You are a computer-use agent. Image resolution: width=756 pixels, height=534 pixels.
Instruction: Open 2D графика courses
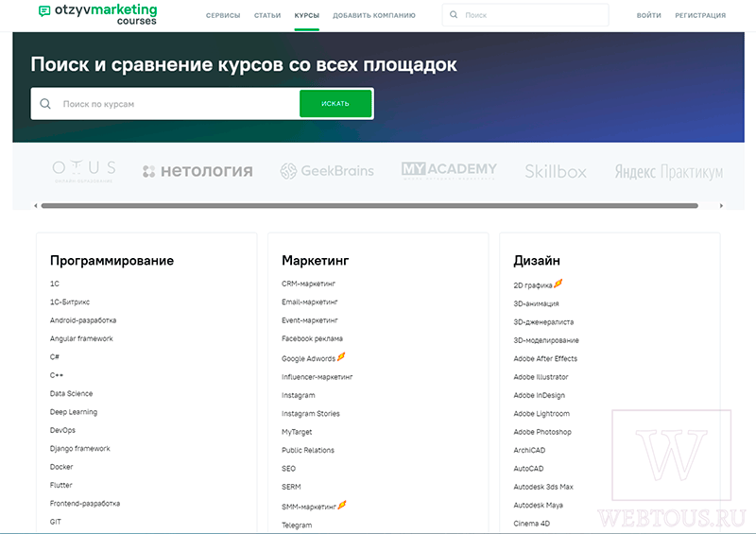click(533, 285)
